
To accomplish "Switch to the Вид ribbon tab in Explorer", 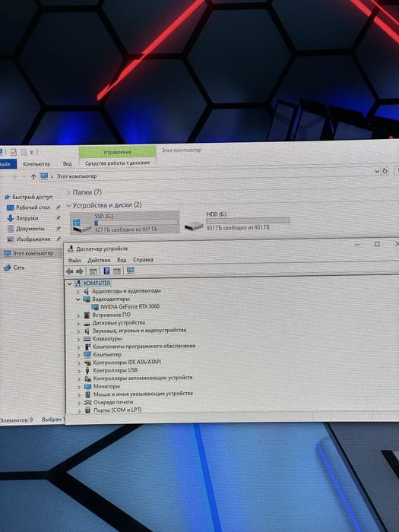I will point(67,164).
